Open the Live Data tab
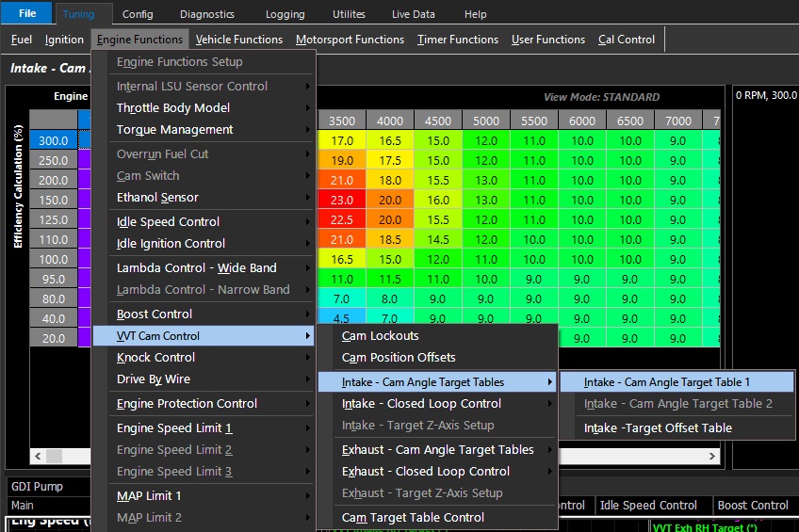 coord(414,14)
